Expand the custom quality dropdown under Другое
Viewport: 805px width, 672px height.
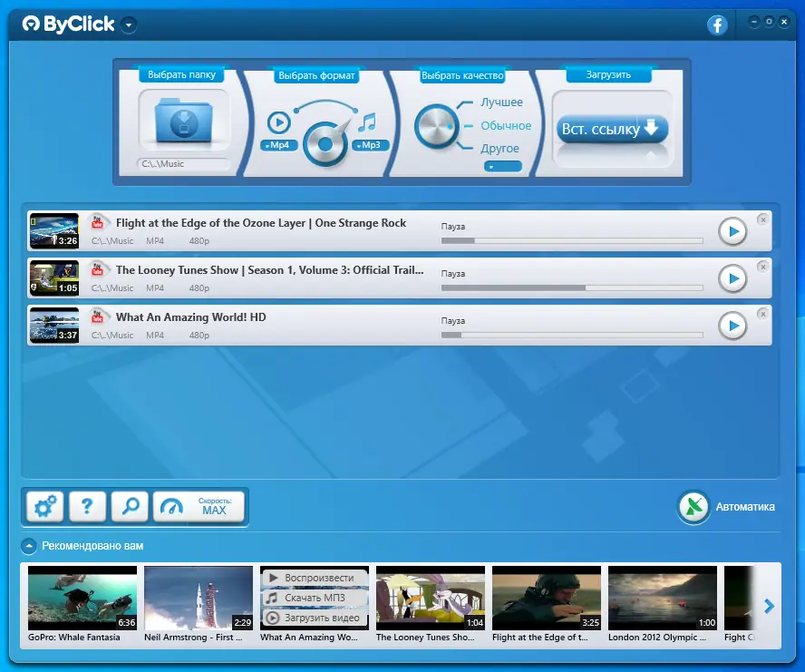pyautogui.click(x=502, y=167)
